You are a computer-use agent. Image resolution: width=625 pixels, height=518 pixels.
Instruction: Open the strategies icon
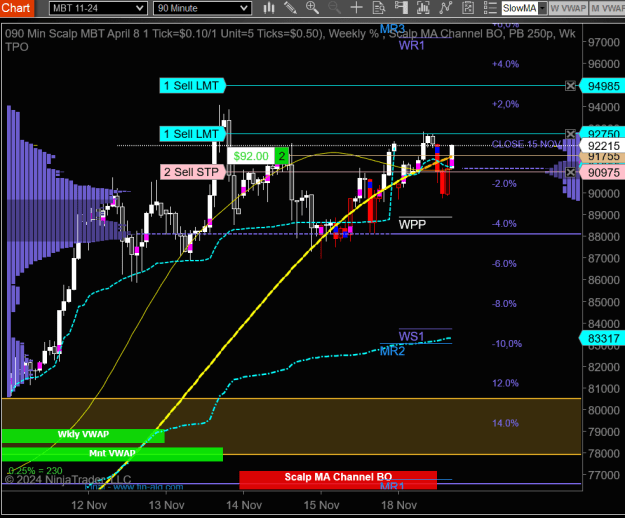(468, 8)
